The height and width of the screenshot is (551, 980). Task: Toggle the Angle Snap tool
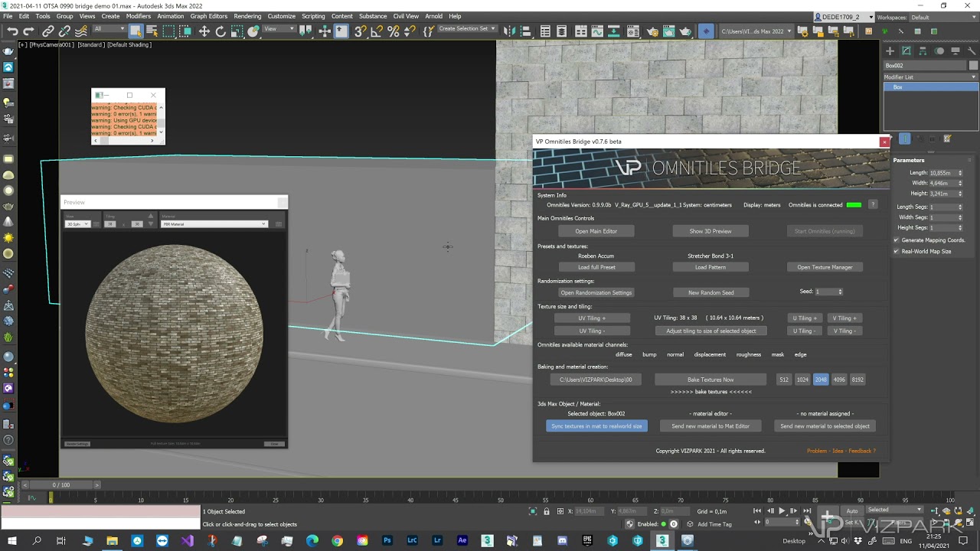pyautogui.click(x=377, y=31)
